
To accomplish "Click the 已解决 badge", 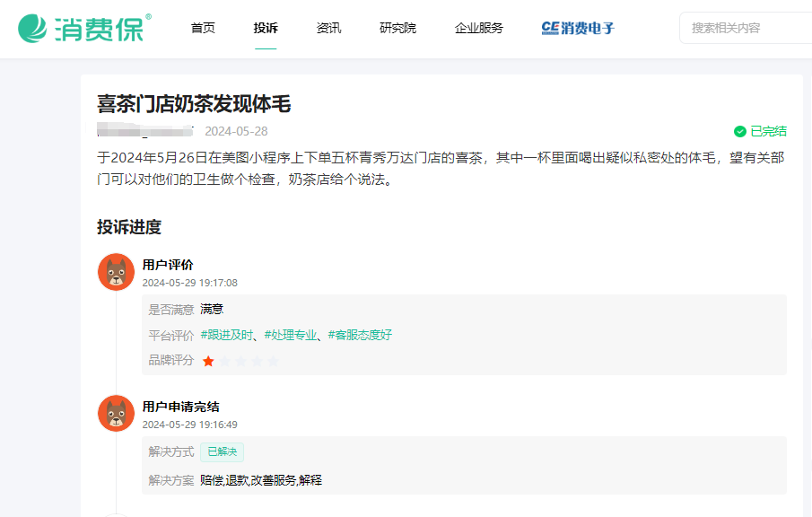I will 223,452.
